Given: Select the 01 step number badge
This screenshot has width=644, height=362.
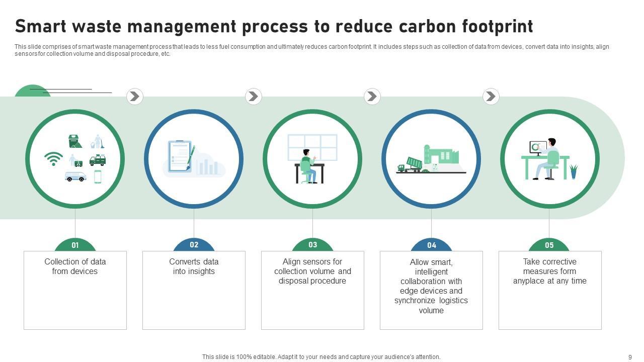Looking at the screenshot, I should [75, 245].
